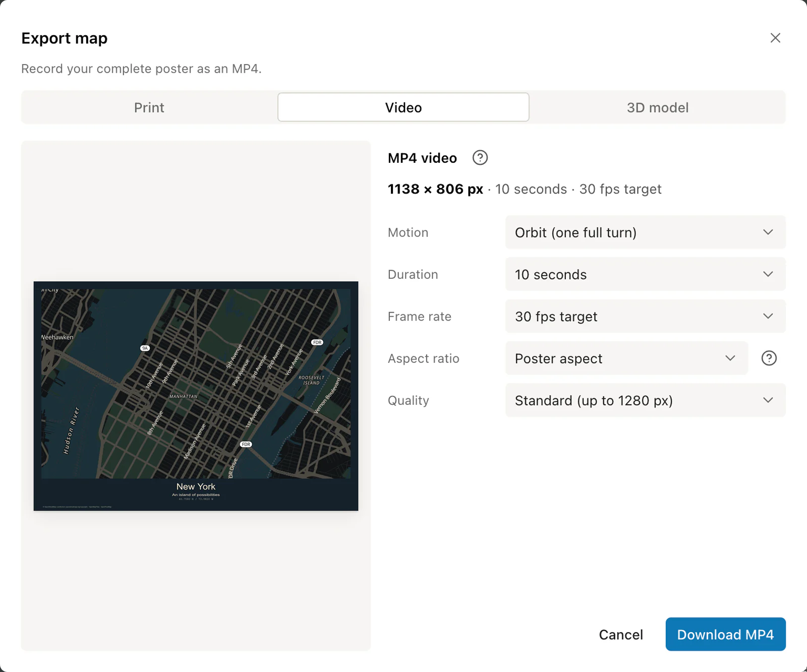Viewport: 807px width, 672px height.
Task: Click the Frame rate label
Action: coord(420,317)
